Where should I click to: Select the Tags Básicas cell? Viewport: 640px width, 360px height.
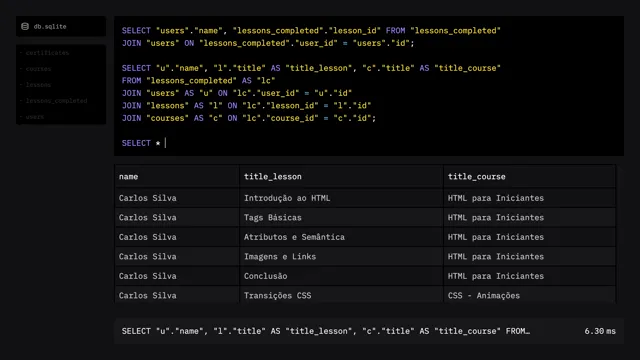click(341, 218)
